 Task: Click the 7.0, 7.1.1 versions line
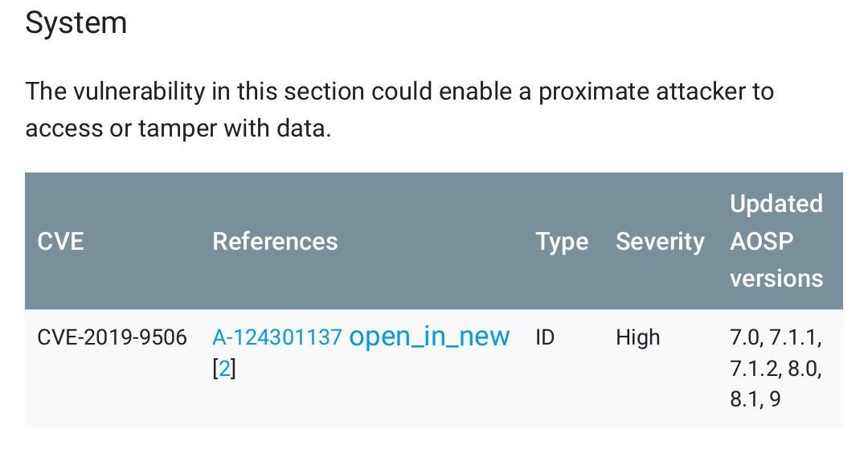click(776, 338)
